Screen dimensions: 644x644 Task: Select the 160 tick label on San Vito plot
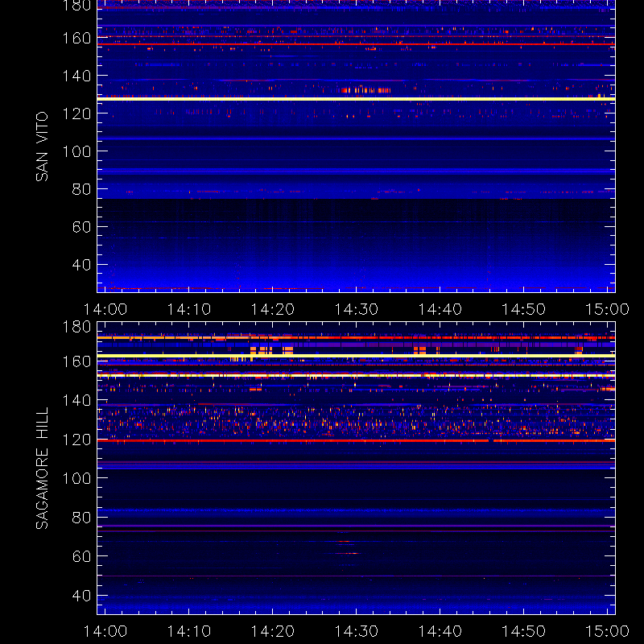[x=76, y=38]
